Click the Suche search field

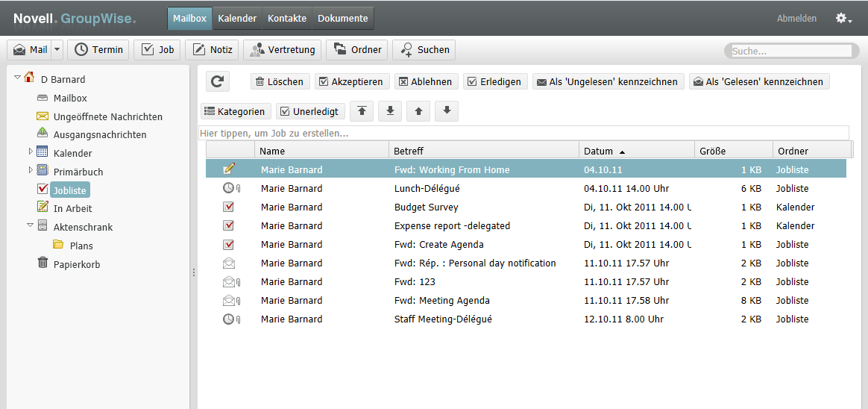[790, 51]
